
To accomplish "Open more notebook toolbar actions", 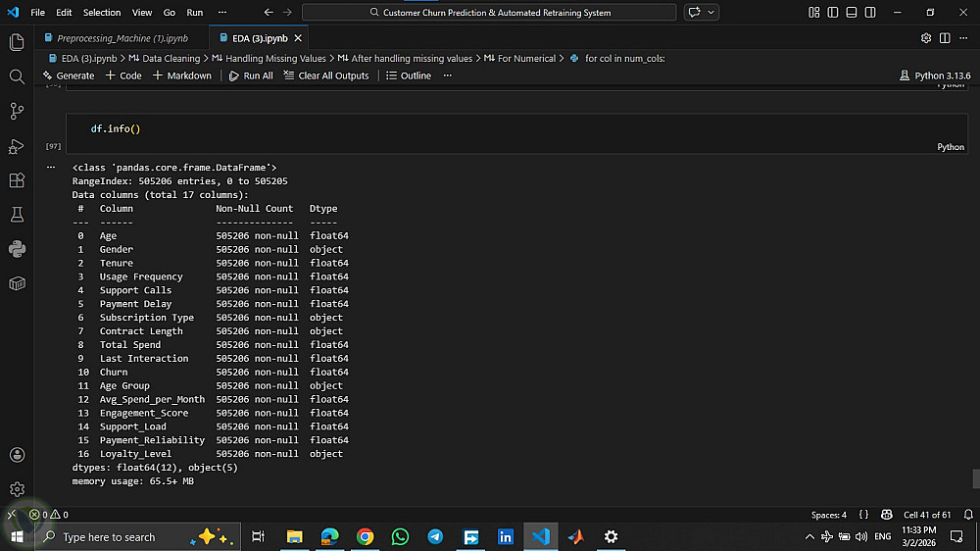I will (x=448, y=75).
